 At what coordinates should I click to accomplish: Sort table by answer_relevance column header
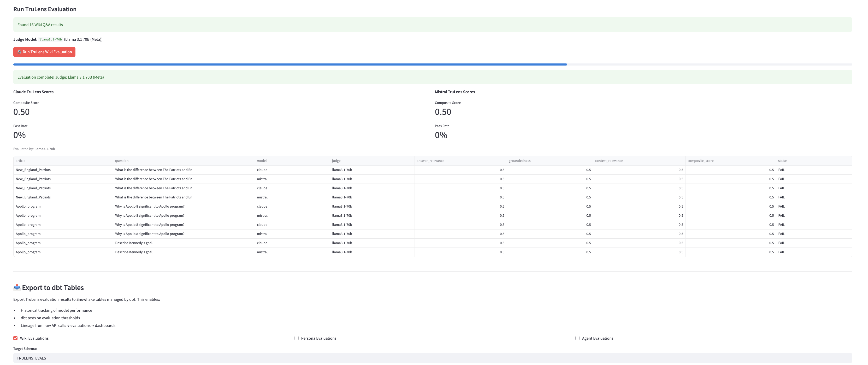coord(430,161)
